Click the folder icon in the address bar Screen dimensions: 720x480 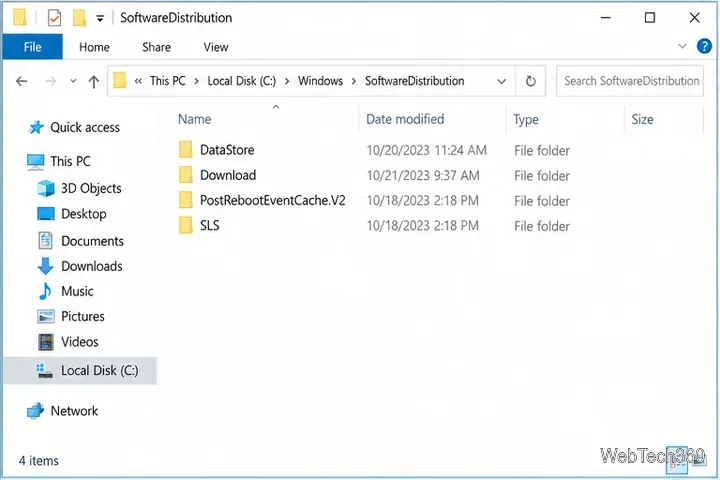point(119,80)
